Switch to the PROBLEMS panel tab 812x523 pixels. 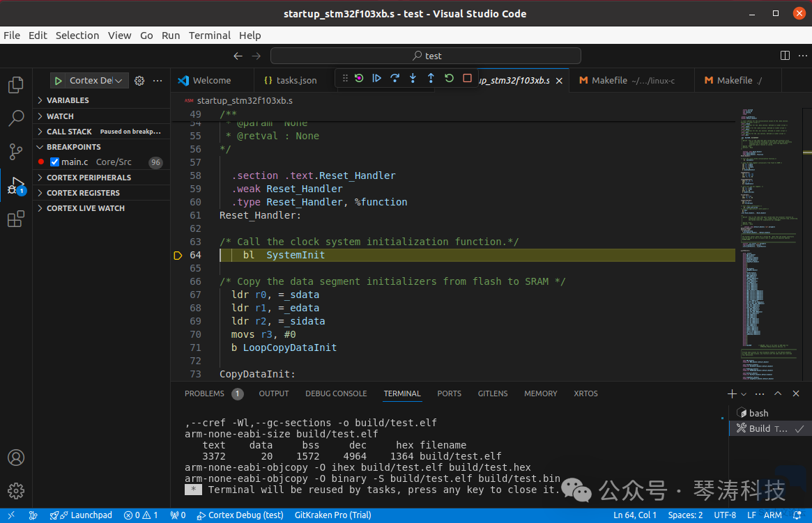pyautogui.click(x=204, y=393)
